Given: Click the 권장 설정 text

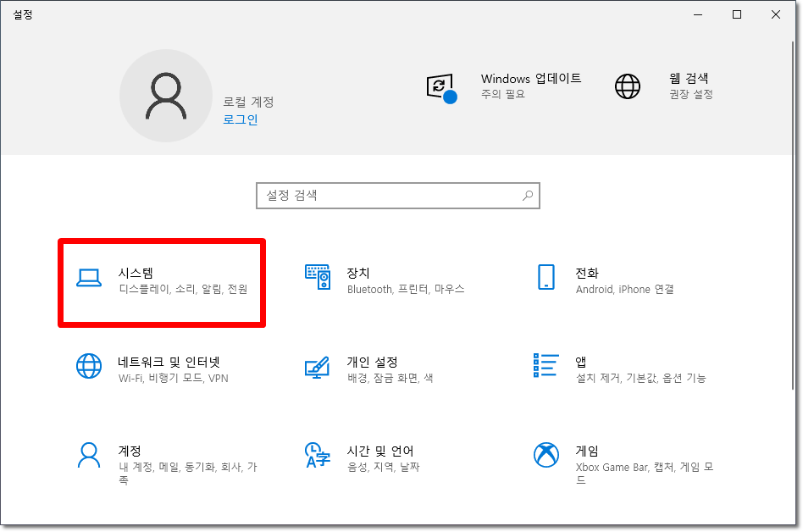Looking at the screenshot, I should point(691,94).
